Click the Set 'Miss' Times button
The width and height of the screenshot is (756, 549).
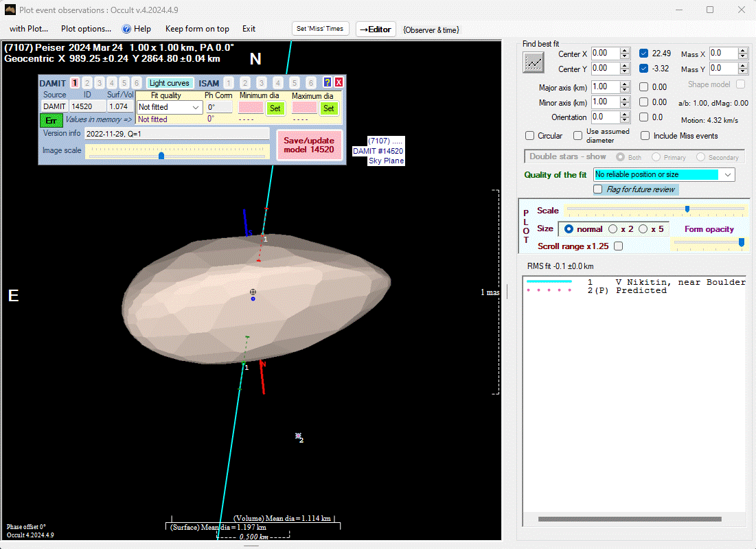[321, 29]
